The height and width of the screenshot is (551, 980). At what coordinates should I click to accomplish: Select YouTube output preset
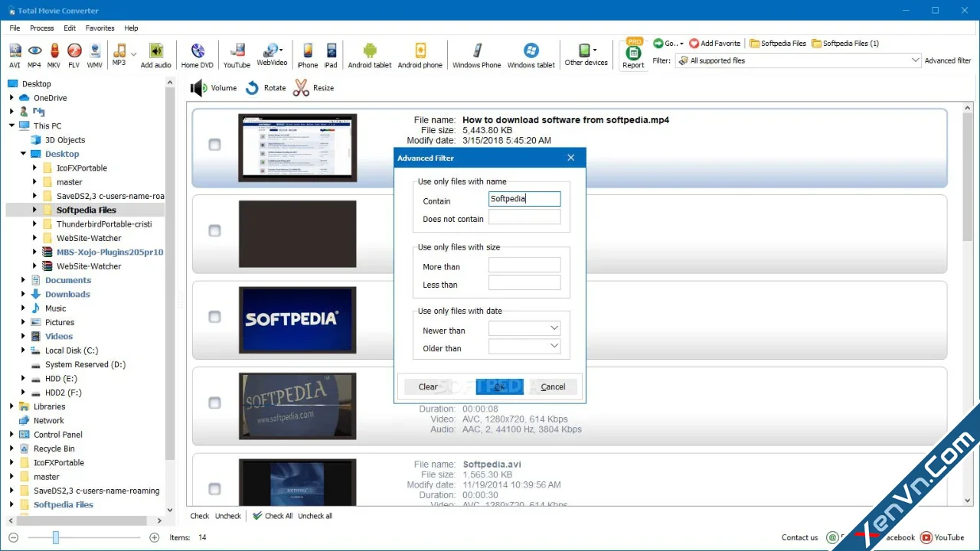[x=237, y=55]
